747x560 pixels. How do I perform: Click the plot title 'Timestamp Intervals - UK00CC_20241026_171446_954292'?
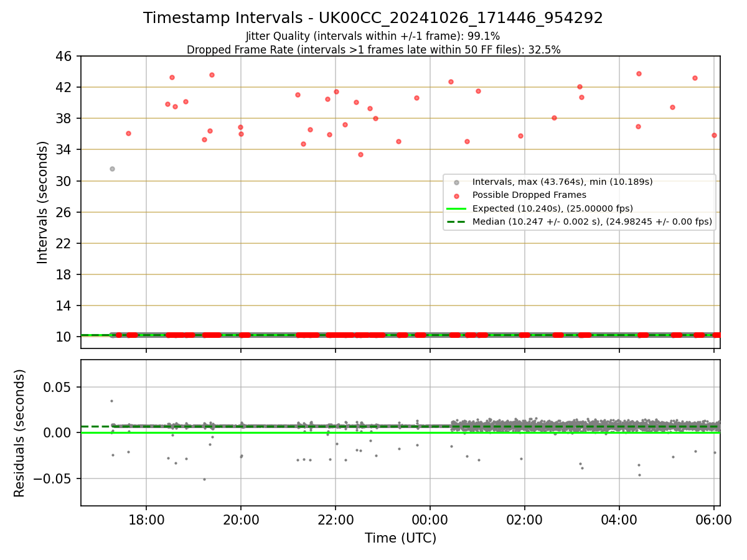[x=373, y=18]
